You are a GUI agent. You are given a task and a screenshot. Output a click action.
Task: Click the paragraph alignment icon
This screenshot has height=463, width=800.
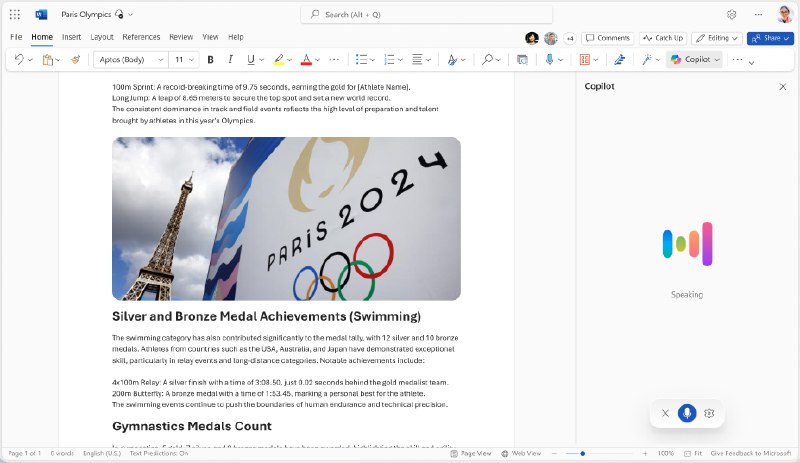[x=417, y=60]
